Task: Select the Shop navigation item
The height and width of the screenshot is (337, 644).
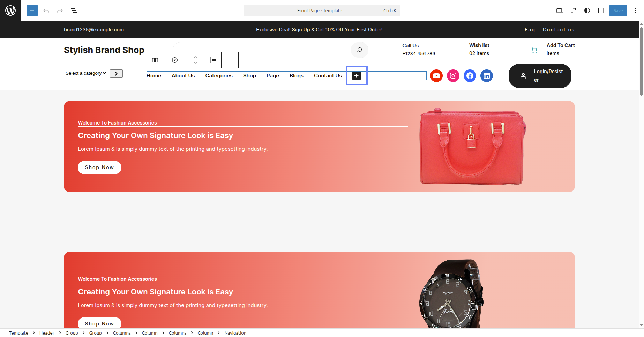Action: (x=249, y=76)
